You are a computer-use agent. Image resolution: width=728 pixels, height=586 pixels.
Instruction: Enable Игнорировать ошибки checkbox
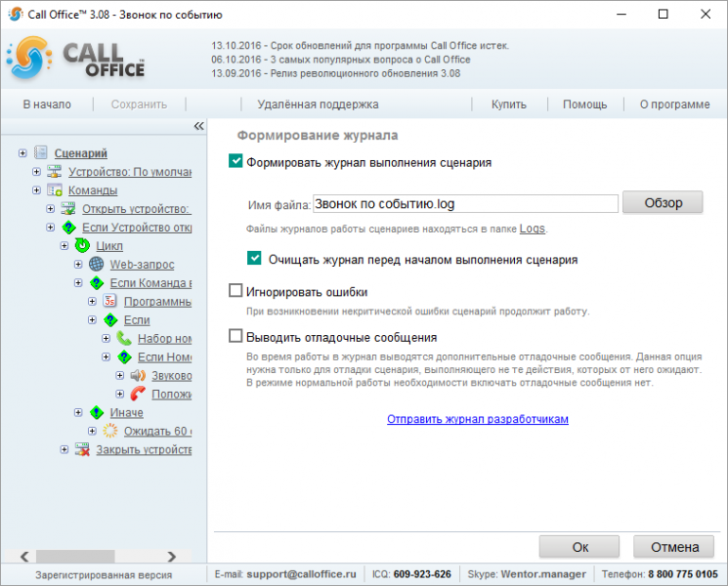tap(236, 290)
